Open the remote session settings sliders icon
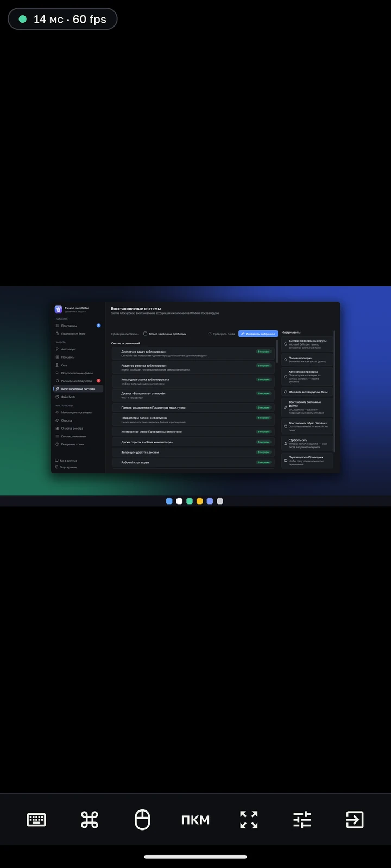Image resolution: width=391 pixels, height=868 pixels. tap(302, 820)
